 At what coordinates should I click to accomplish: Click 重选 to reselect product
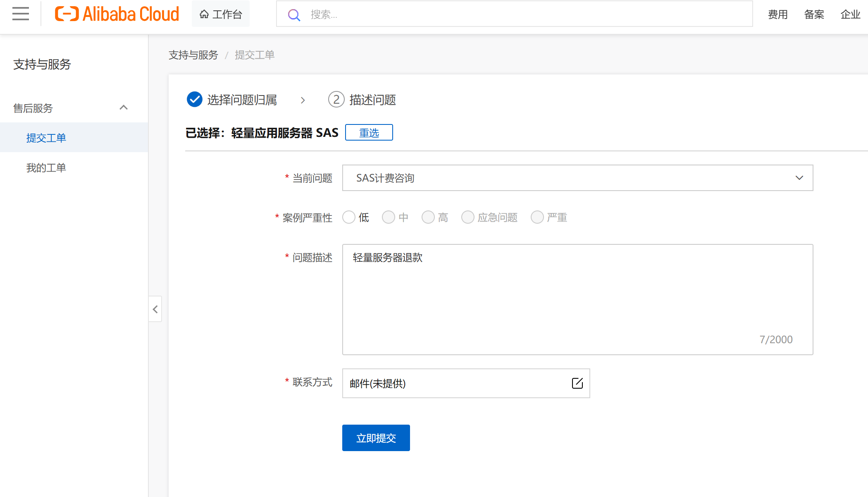[369, 133]
